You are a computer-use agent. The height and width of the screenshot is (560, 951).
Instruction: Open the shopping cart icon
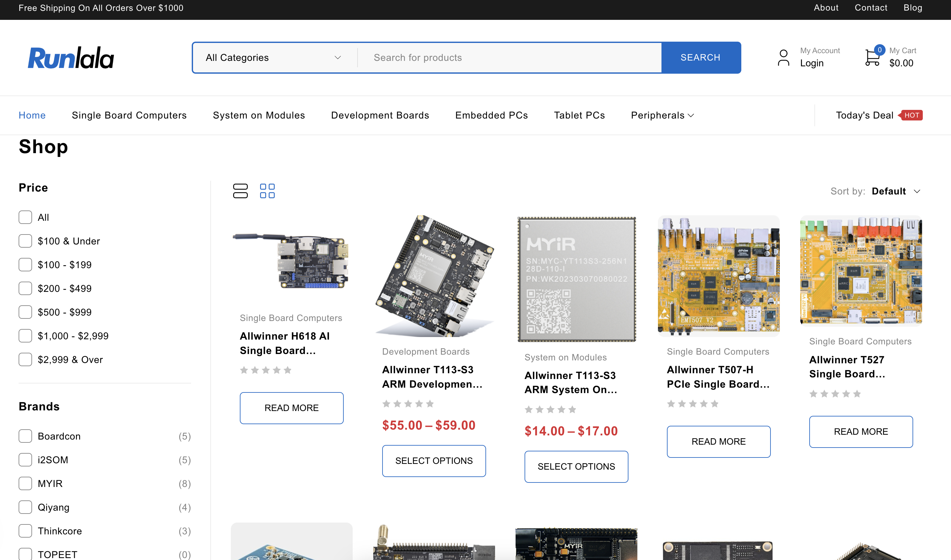[873, 58]
